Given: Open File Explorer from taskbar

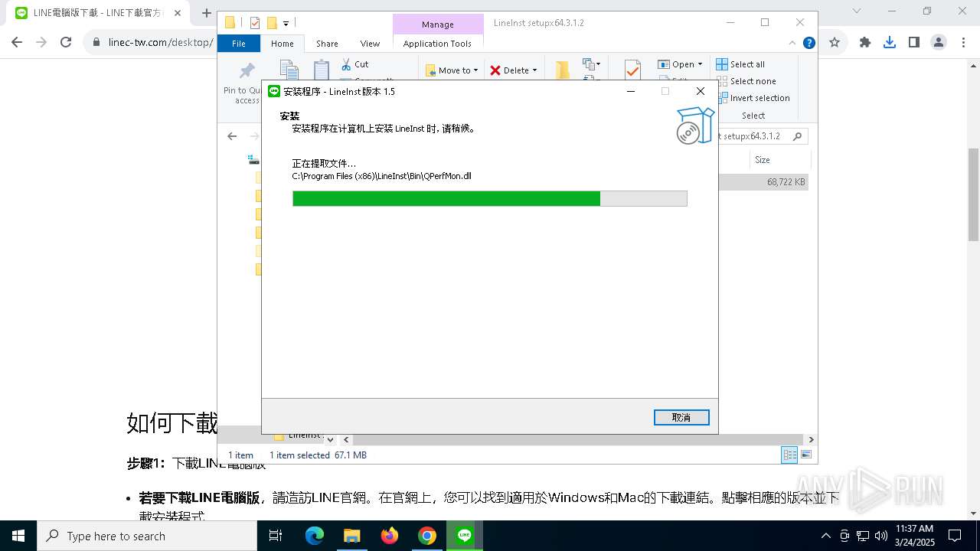Looking at the screenshot, I should [351, 536].
